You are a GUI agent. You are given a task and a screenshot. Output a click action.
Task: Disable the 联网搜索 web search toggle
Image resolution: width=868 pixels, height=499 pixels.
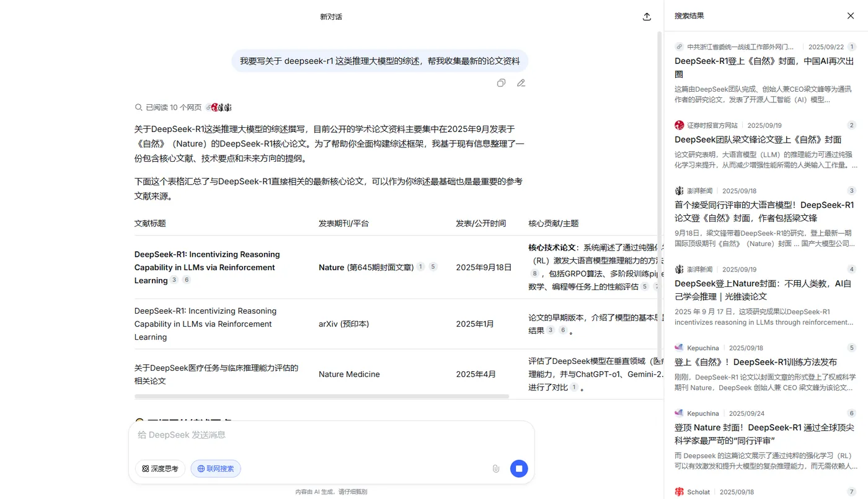215,469
